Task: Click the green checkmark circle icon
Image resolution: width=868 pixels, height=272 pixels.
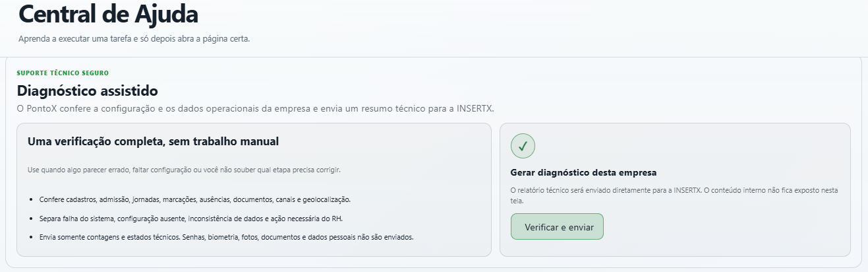Action: [x=523, y=146]
